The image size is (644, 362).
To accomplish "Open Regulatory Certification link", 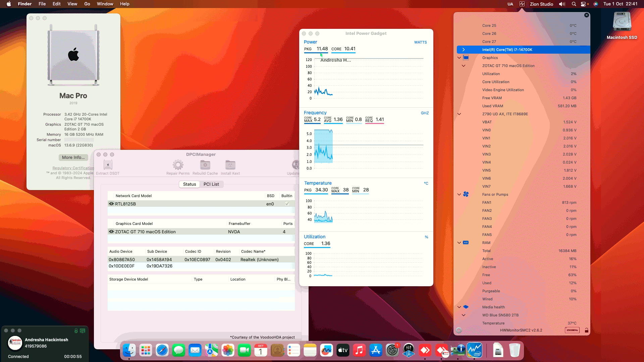I will [73, 168].
